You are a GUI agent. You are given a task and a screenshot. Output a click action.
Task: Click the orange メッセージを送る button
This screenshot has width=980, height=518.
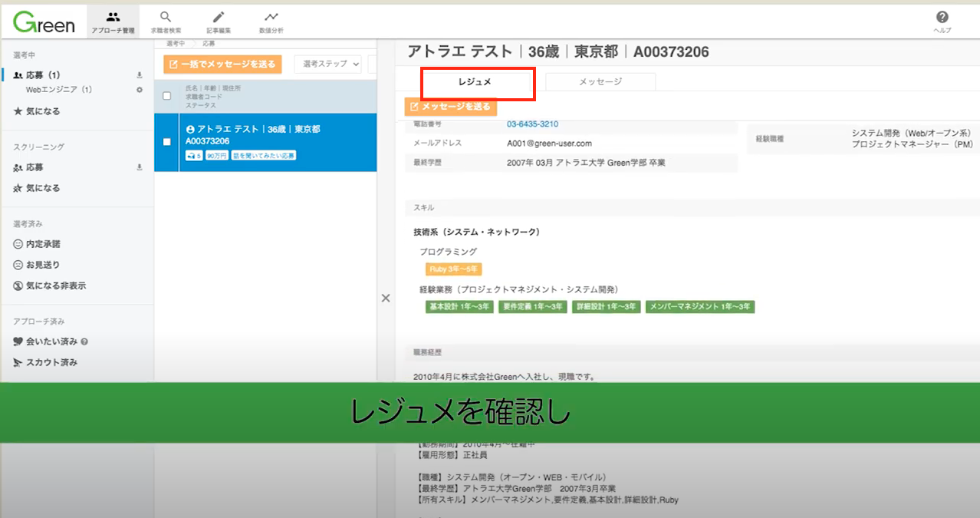(x=451, y=107)
